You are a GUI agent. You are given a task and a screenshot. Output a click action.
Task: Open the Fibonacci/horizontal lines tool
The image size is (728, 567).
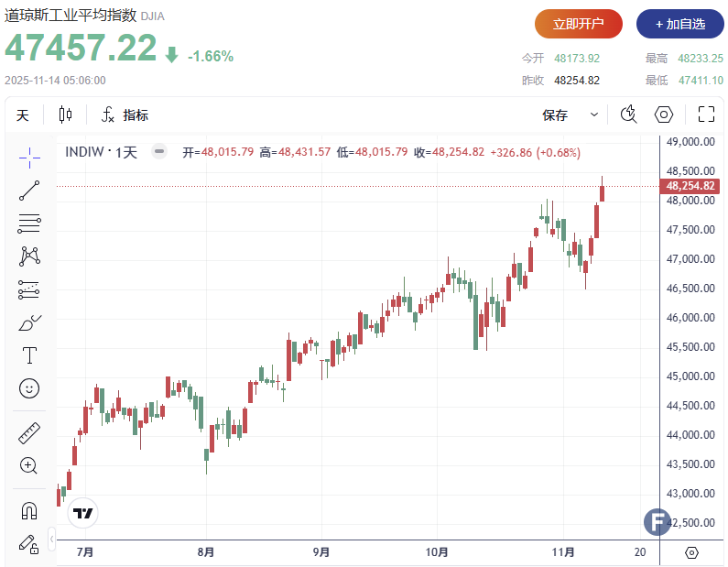click(29, 224)
